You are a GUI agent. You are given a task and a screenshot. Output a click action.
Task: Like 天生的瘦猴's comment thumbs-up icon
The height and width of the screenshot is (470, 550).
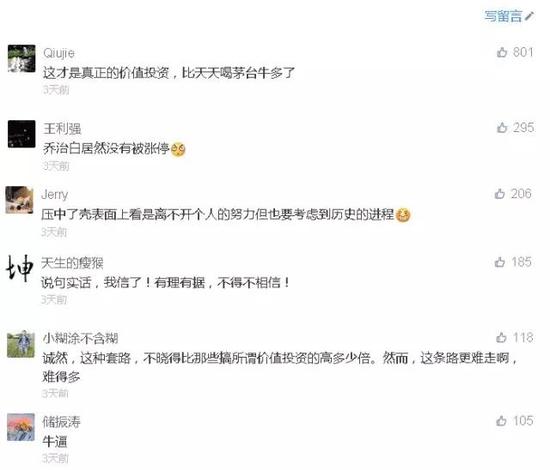click(x=499, y=262)
